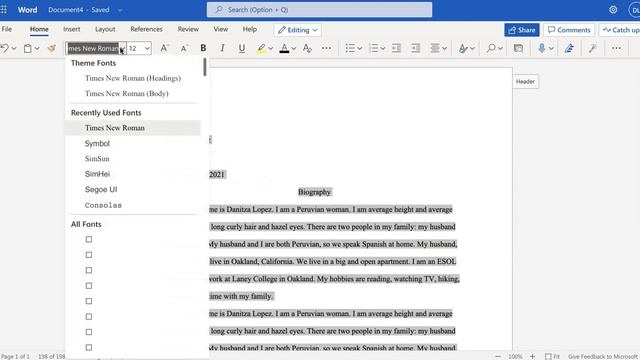Image resolution: width=640 pixels, height=360 pixels.
Task: Click the Find magnifier icon
Action: point(491,48)
